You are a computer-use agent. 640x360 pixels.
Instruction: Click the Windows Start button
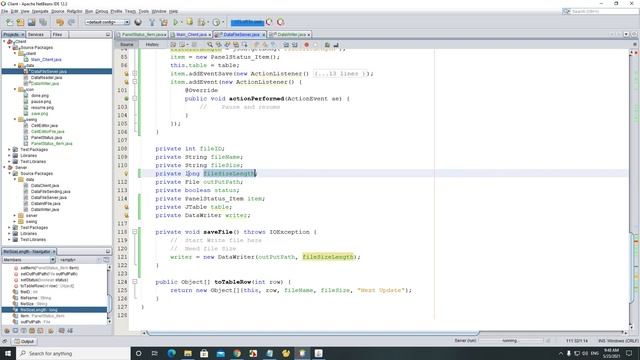click(8, 353)
